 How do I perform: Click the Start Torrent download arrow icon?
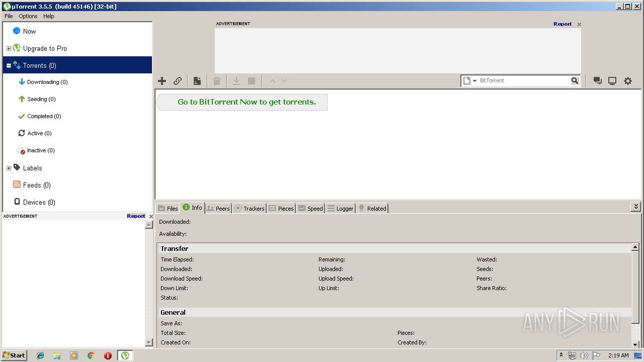(x=236, y=81)
